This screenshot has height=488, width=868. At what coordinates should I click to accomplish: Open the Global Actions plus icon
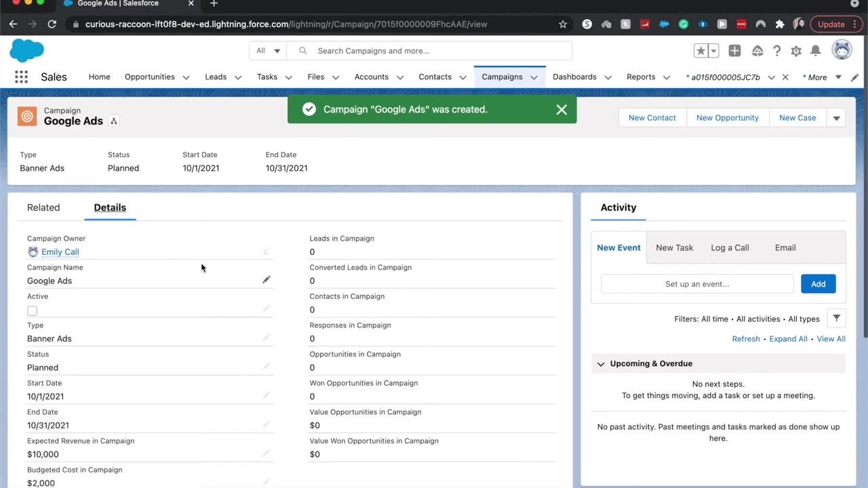coord(734,51)
